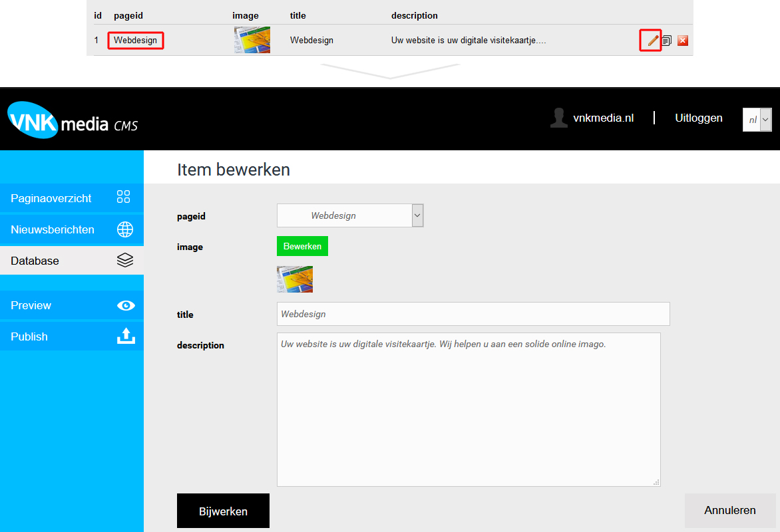Click the copy/duplicate icon in table row
The height and width of the screenshot is (532, 780).
pos(667,41)
